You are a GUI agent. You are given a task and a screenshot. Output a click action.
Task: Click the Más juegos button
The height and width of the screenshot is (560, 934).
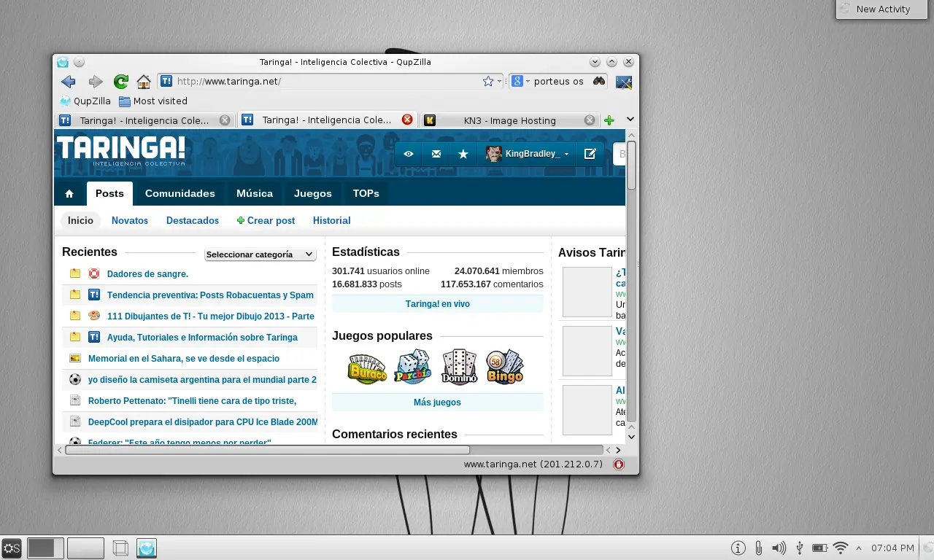tap(438, 402)
